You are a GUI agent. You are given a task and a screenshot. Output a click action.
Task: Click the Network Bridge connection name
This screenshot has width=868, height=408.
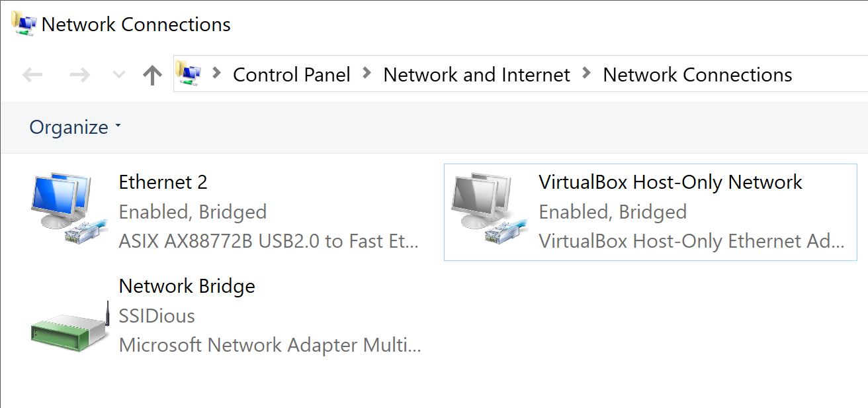click(x=187, y=286)
